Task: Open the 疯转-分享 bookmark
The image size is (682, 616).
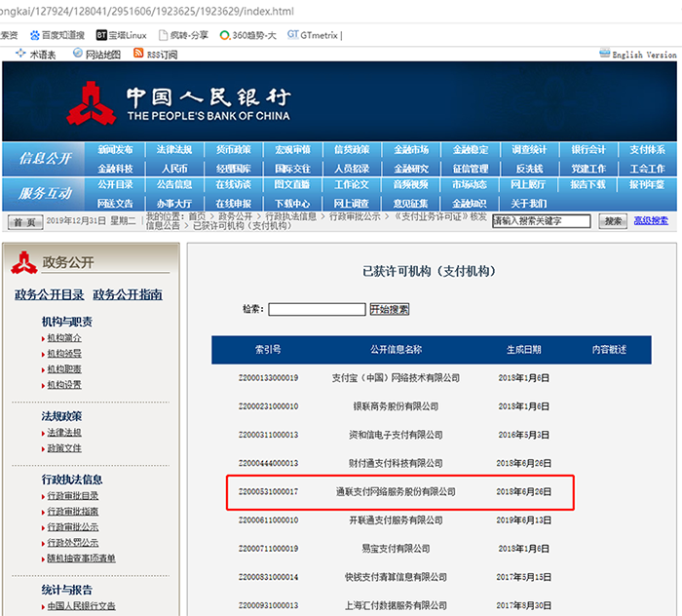Action: pos(183,35)
